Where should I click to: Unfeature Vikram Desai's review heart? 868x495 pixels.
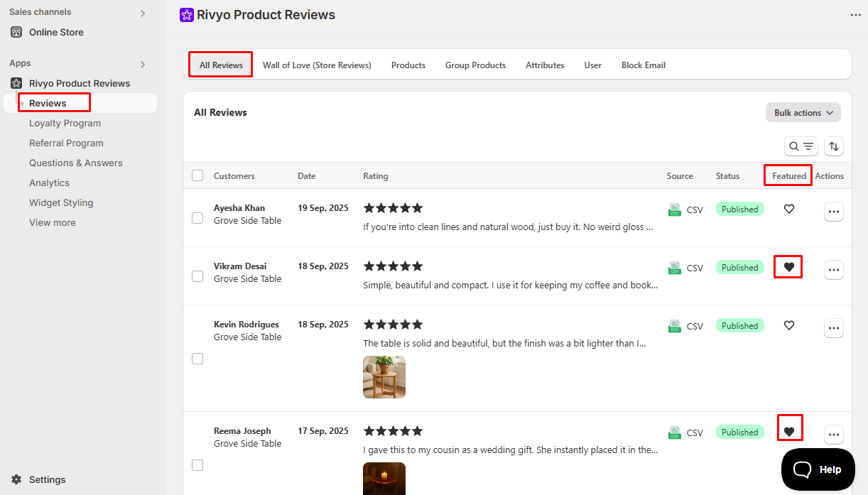(788, 267)
